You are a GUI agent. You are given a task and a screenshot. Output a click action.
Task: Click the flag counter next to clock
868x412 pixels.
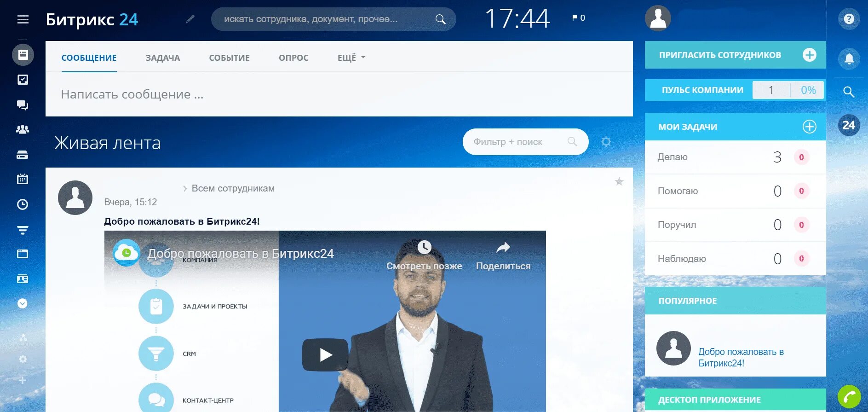click(x=579, y=18)
